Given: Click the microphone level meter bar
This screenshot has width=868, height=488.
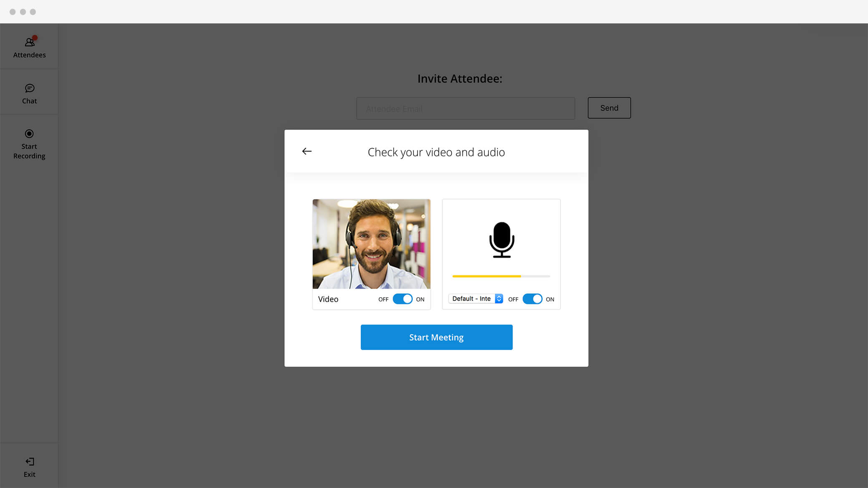Looking at the screenshot, I should coord(501,276).
